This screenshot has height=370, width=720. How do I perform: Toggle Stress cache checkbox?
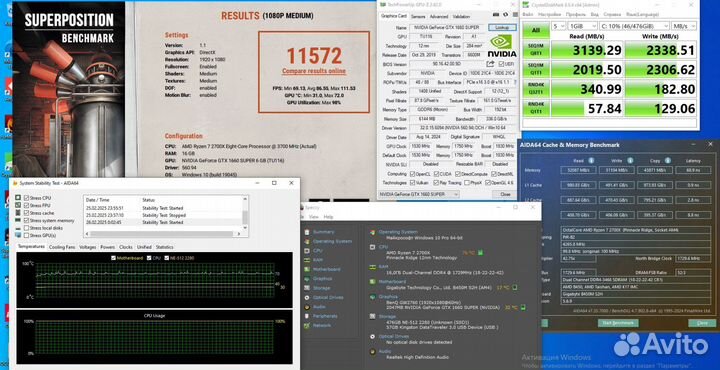26,213
